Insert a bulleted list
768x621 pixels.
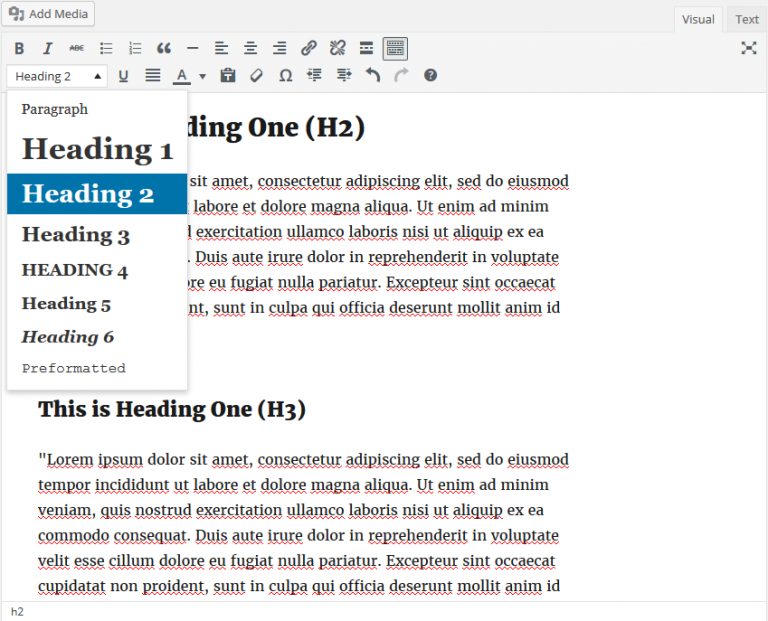pyautogui.click(x=106, y=48)
